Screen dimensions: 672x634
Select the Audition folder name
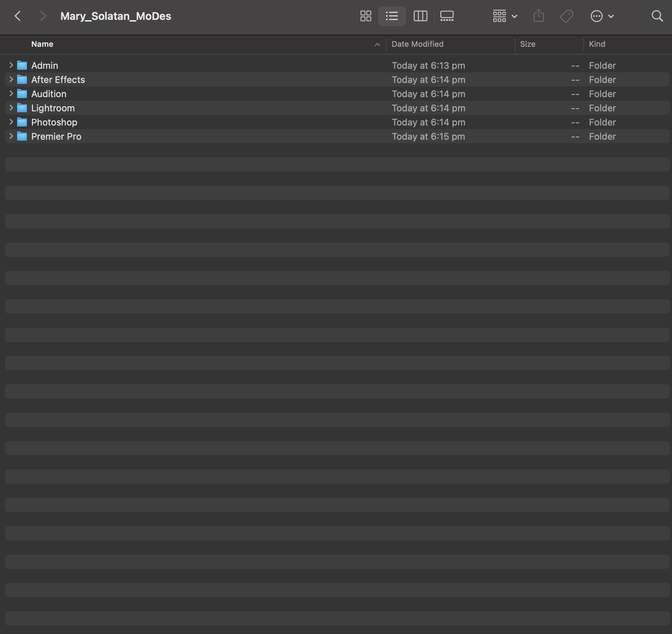tap(49, 94)
